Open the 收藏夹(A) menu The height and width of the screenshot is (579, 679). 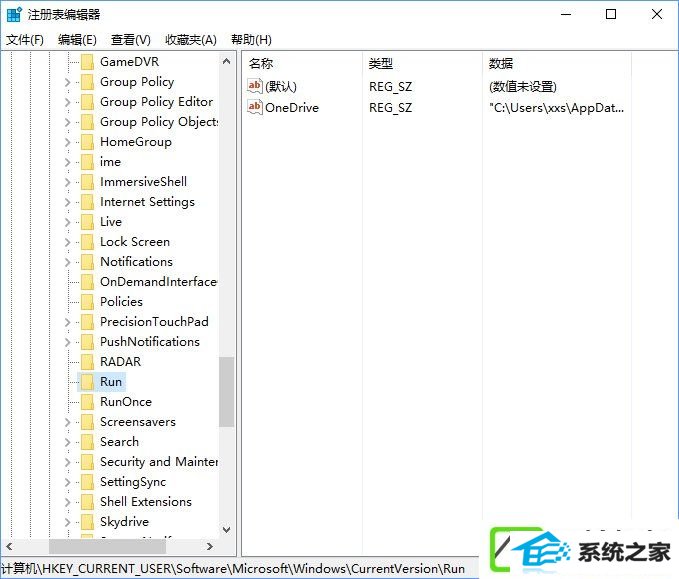click(191, 40)
